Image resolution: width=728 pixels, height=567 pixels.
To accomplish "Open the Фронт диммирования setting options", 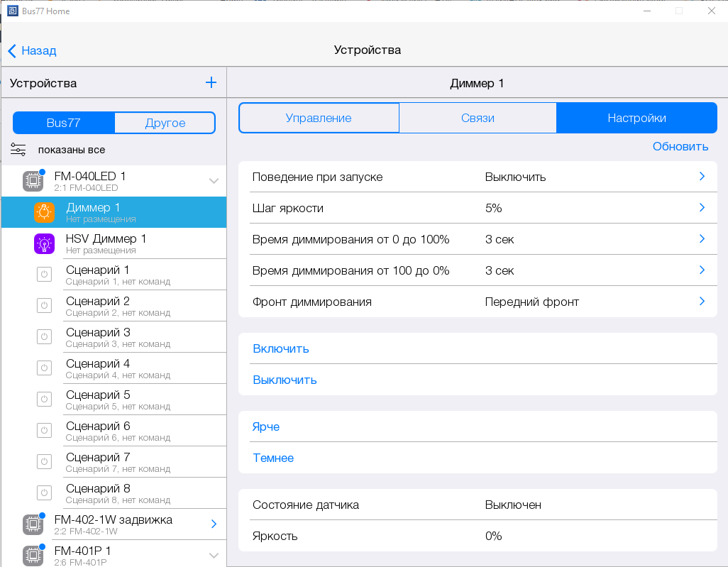I will [x=702, y=302].
